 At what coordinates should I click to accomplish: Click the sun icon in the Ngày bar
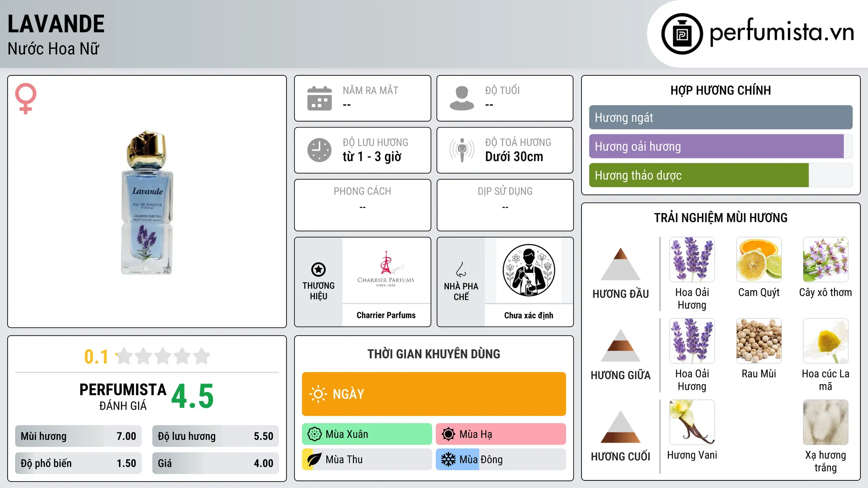pyautogui.click(x=318, y=394)
